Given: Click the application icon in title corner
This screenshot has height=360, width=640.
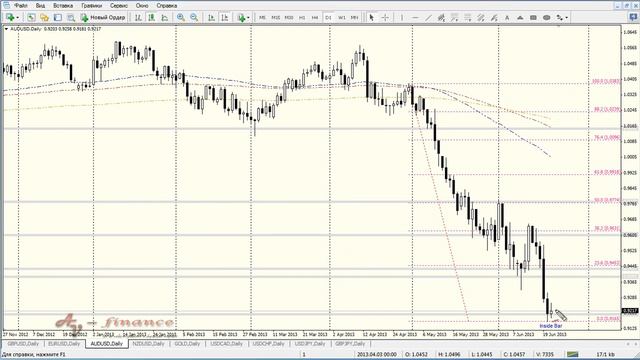Looking at the screenshot, I should click(x=6, y=5).
